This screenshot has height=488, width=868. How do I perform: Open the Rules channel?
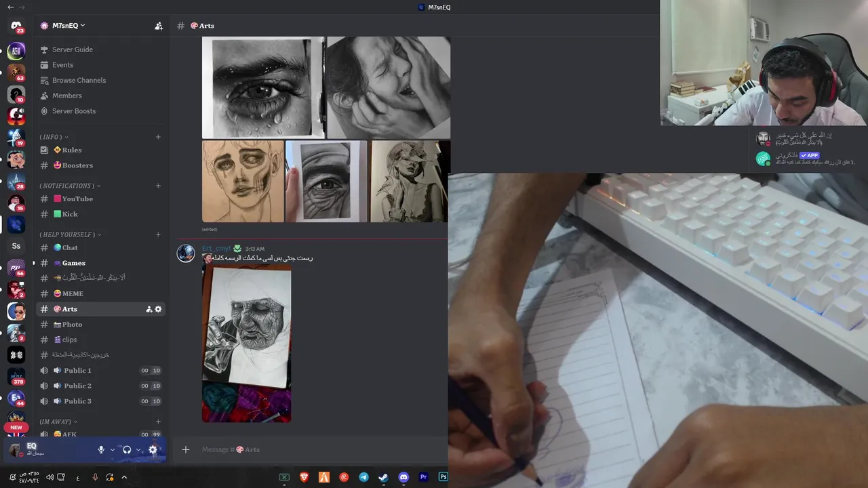tap(100, 150)
